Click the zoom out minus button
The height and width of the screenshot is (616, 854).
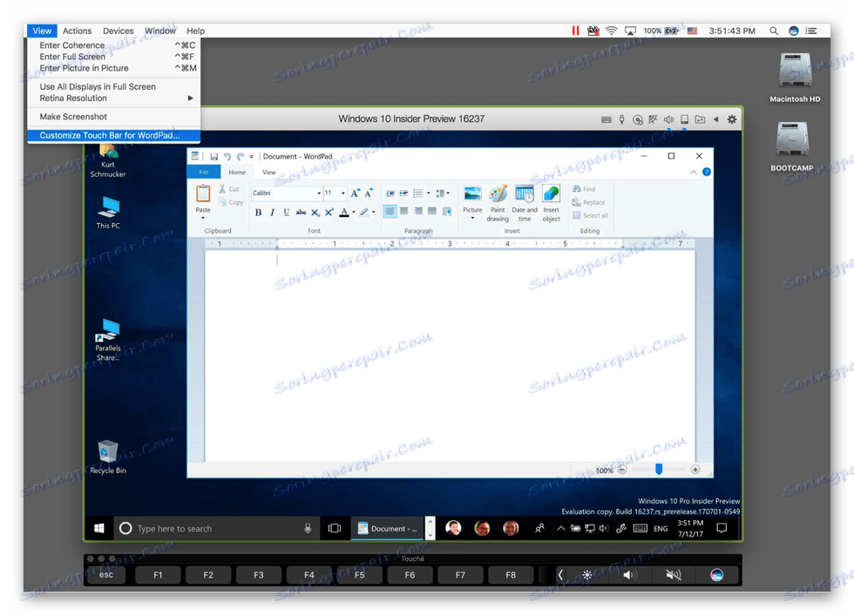(622, 470)
